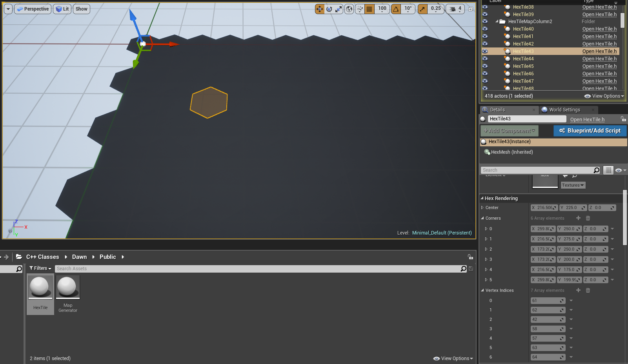Open the viewport Show menu
Viewport: 628px width, 364px height.
82,9
